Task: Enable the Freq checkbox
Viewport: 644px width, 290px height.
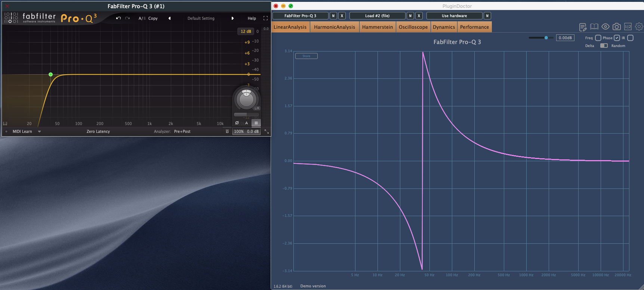Action: coord(598,38)
